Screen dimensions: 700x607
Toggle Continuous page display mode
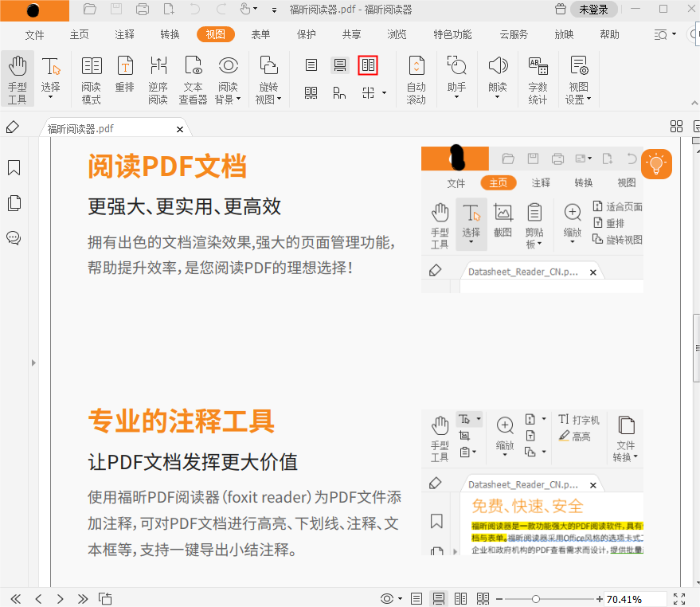[x=339, y=65]
